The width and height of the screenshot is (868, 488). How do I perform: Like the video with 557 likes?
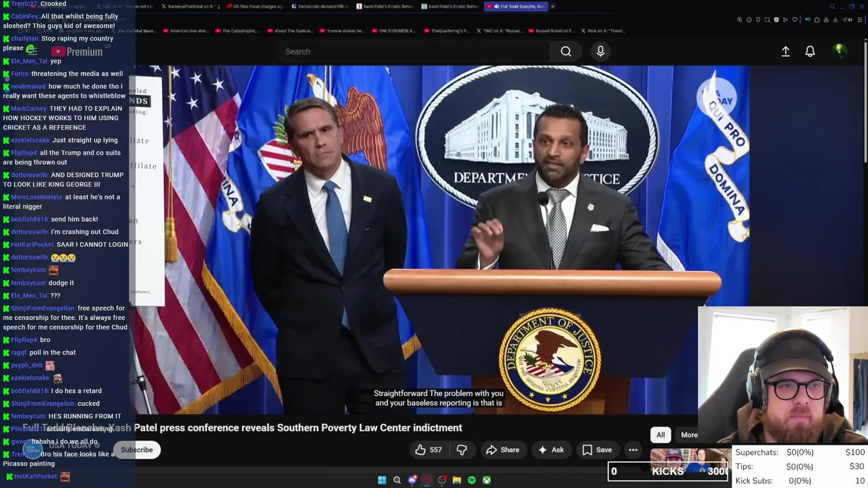pyautogui.click(x=428, y=449)
